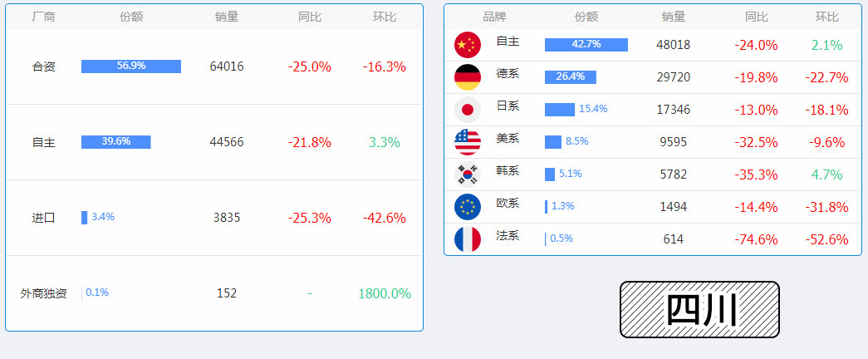Viewport: 868px width, 359px height.
Task: Click the 德系 26.4% share bar
Action: point(571,77)
